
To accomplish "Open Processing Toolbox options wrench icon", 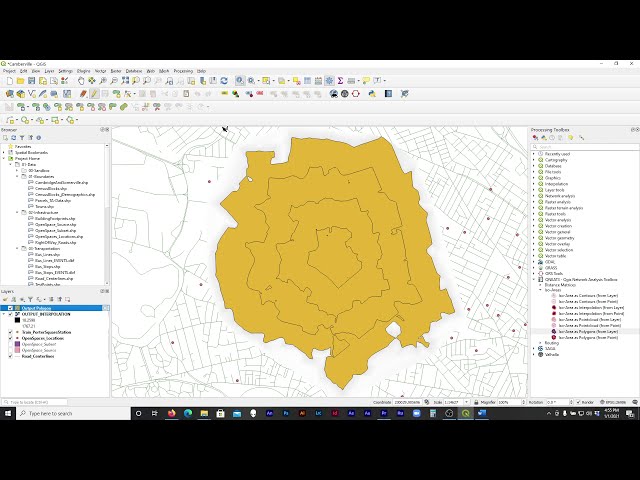I will [581, 138].
